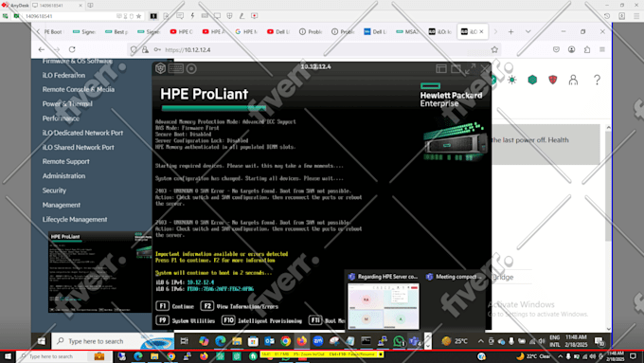Open Administration in iLO sidebar
644x363 pixels.
[63, 176]
